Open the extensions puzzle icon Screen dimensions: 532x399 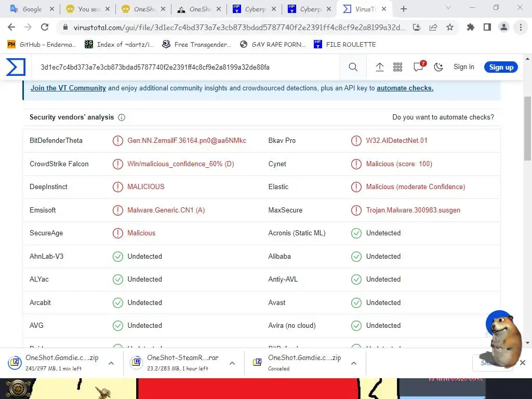click(x=471, y=27)
